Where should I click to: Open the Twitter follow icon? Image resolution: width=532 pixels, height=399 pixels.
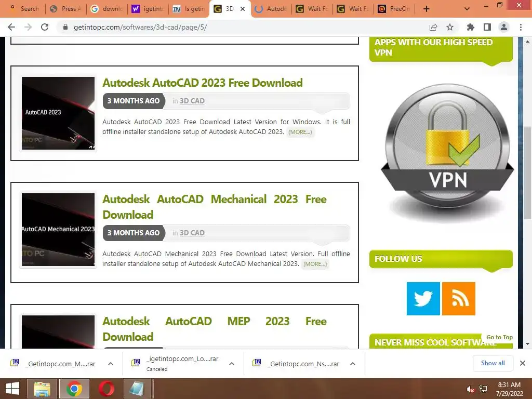pos(423,299)
